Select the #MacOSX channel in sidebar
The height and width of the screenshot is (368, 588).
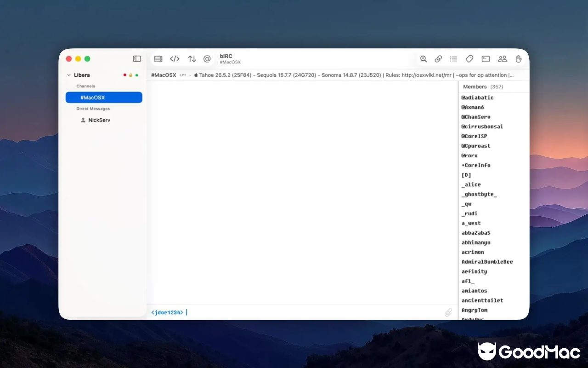(104, 98)
